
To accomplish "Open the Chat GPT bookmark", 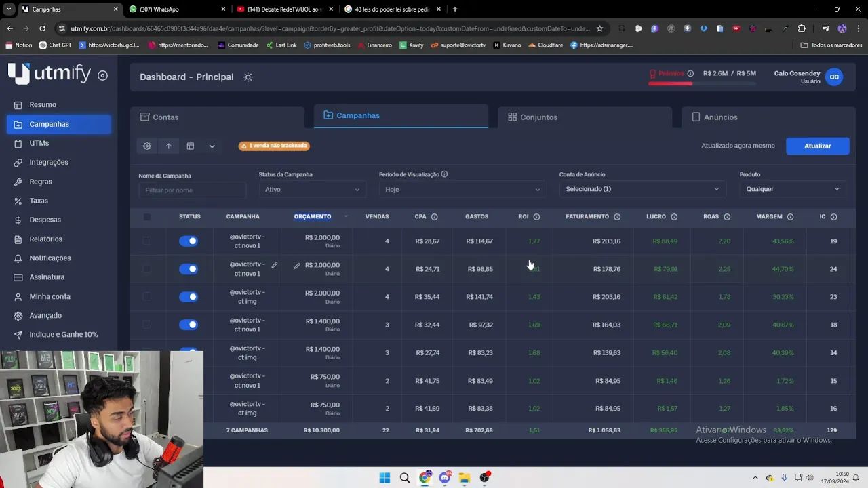I will [x=56, y=45].
